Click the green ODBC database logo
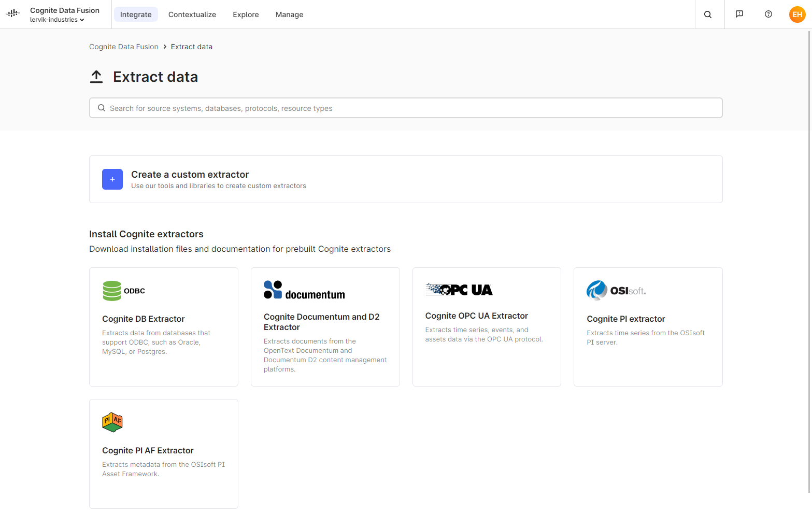Image resolution: width=812 pixels, height=514 pixels. tap(124, 291)
